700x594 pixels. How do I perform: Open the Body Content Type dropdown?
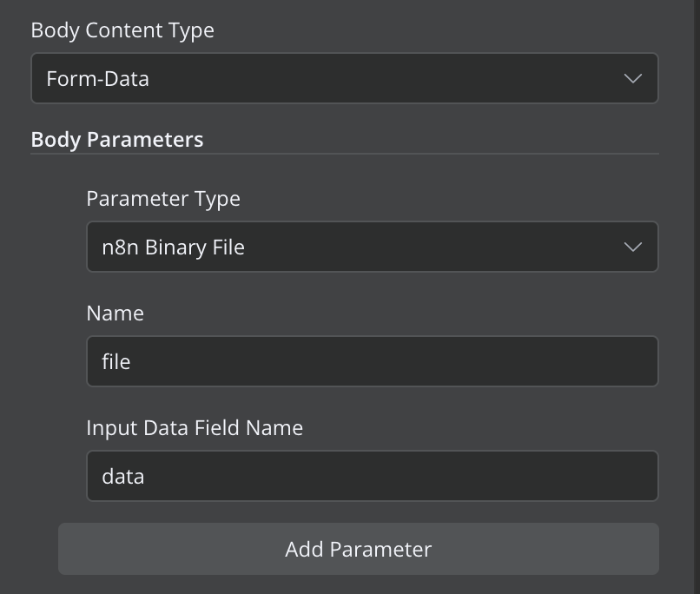[x=345, y=78]
